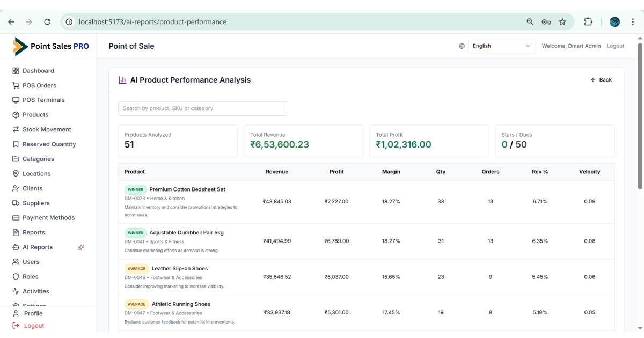This screenshot has width=644, height=338.
Task: Select Premium Cotton Bedsheet Set product name
Action: click(x=187, y=189)
